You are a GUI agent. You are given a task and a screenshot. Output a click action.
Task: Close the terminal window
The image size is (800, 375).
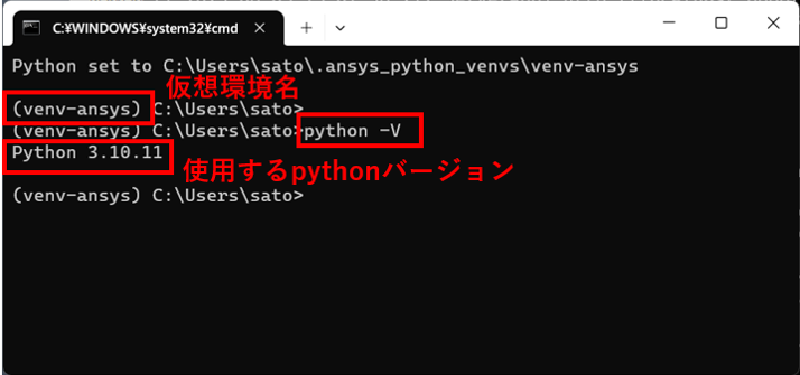pos(773,23)
